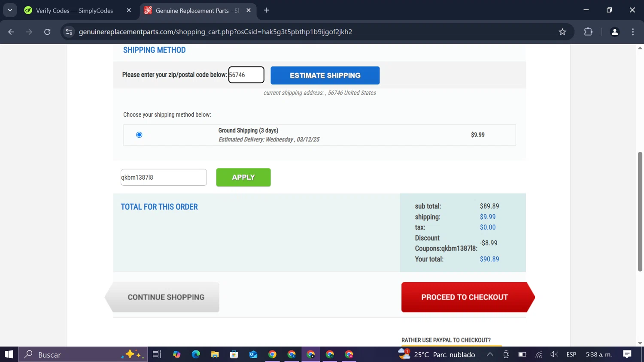Open the Wi-Fi network tray icon
This screenshot has height=362, width=644.
pos(538,354)
